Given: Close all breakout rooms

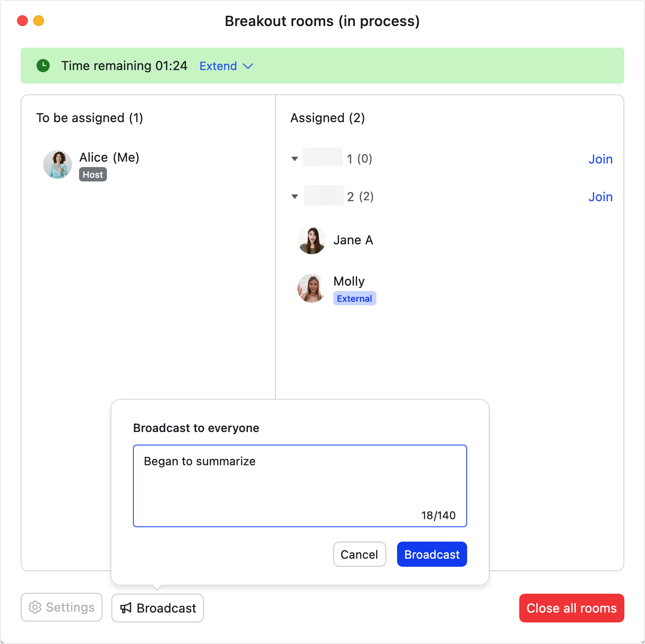Looking at the screenshot, I should pyautogui.click(x=571, y=608).
